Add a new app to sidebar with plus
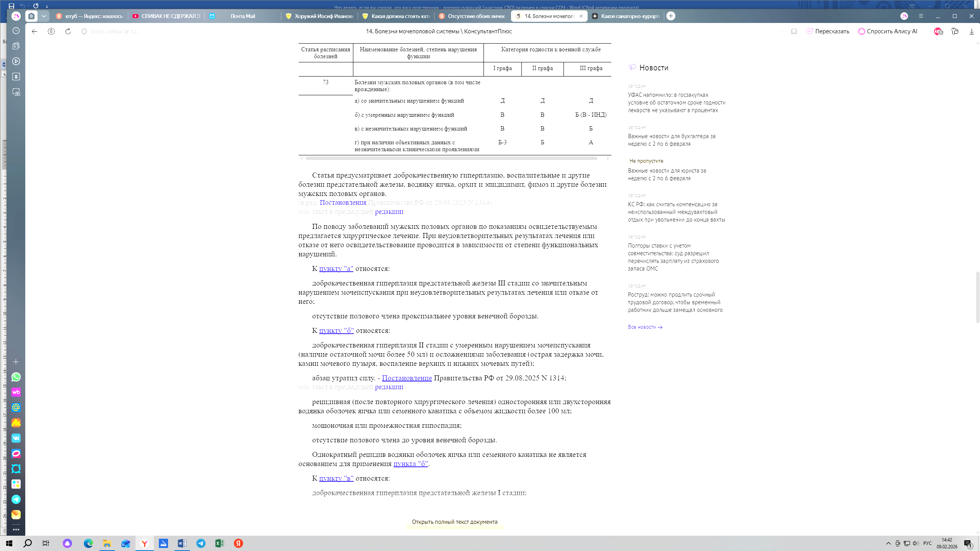This screenshot has height=551, width=980. tap(16, 362)
